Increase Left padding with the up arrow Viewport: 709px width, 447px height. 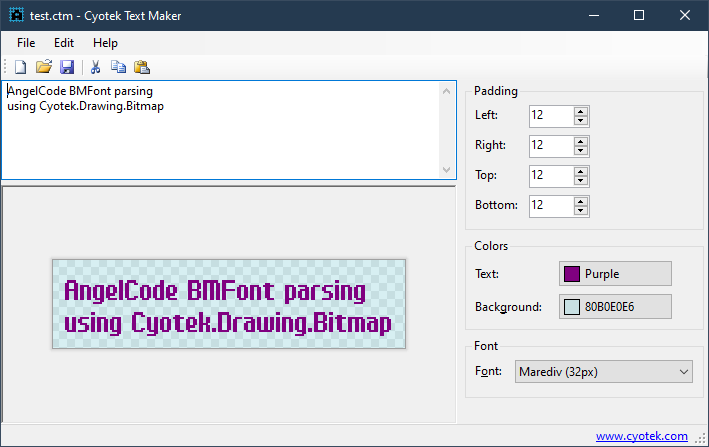click(x=581, y=112)
